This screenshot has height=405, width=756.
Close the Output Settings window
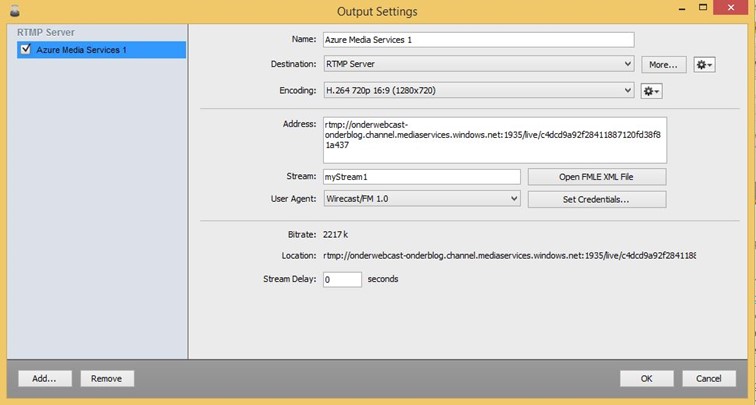(731, 8)
